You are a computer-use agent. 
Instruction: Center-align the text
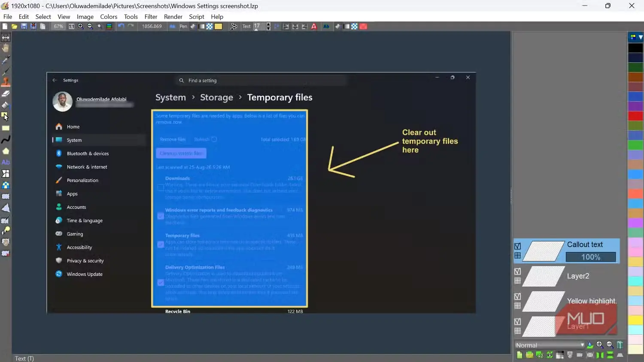(295, 27)
